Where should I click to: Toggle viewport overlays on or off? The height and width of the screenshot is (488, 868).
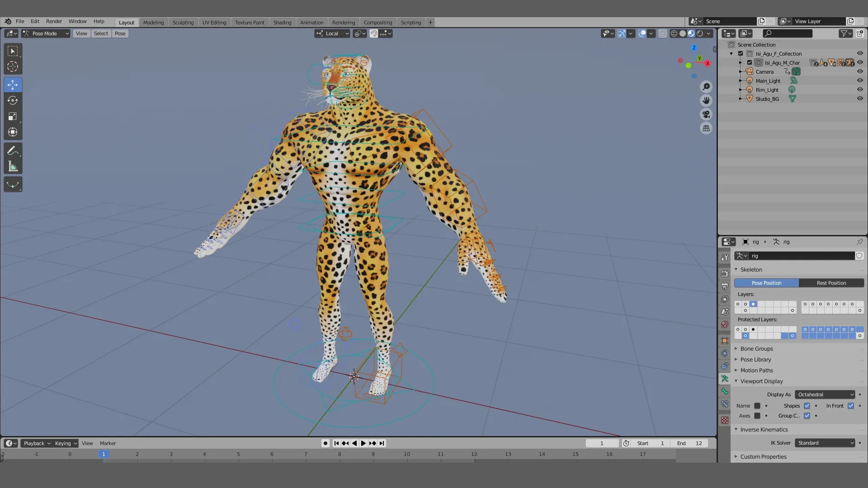[x=642, y=33]
